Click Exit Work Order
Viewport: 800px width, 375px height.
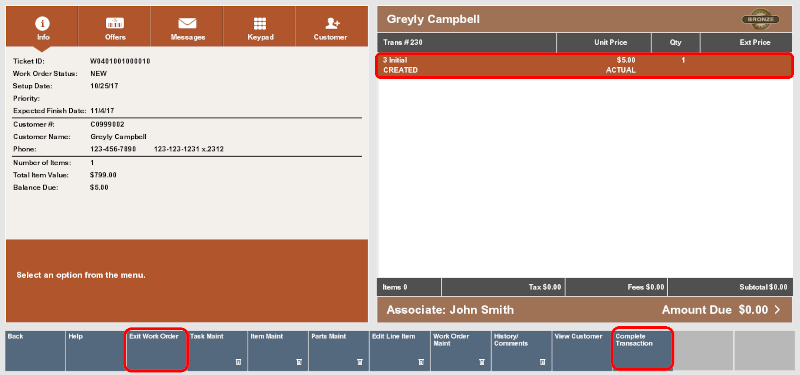point(157,351)
